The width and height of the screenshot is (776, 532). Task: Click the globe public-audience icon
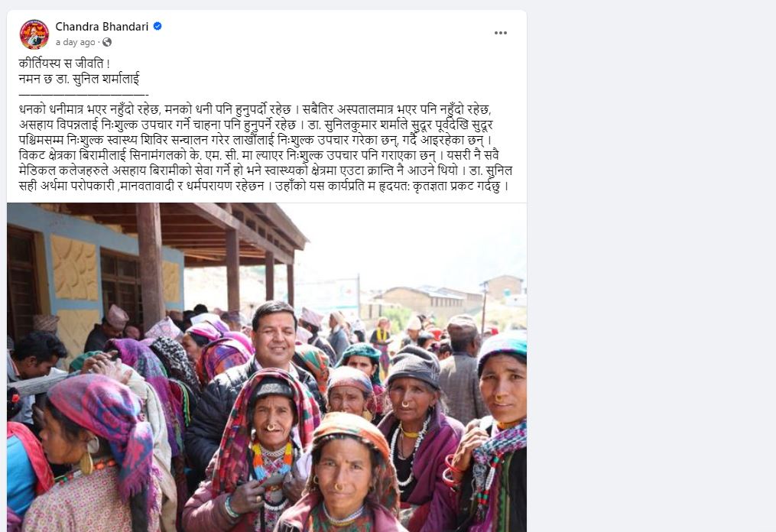coord(107,42)
